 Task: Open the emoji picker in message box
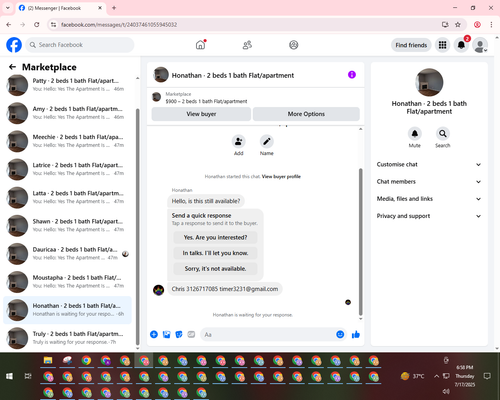click(340, 334)
